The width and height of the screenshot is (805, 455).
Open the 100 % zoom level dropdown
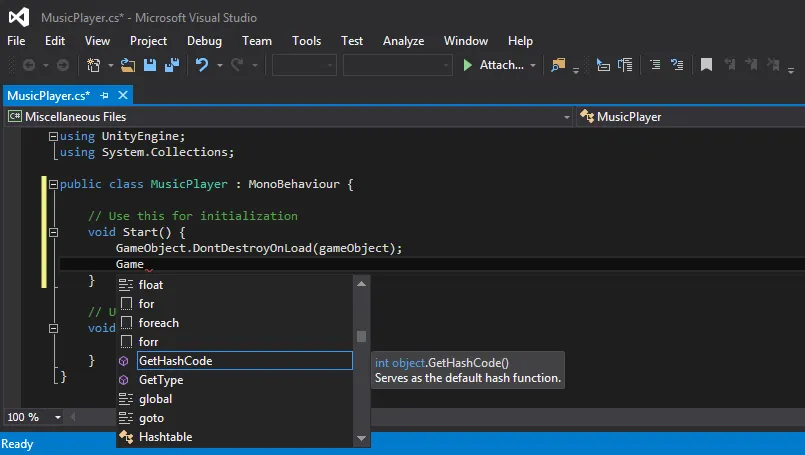[58, 417]
